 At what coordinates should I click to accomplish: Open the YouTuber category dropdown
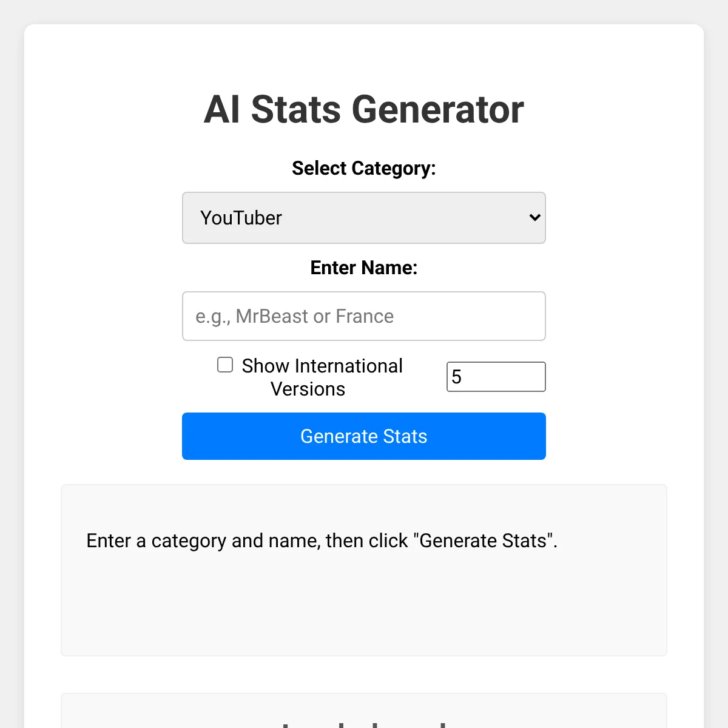(364, 218)
